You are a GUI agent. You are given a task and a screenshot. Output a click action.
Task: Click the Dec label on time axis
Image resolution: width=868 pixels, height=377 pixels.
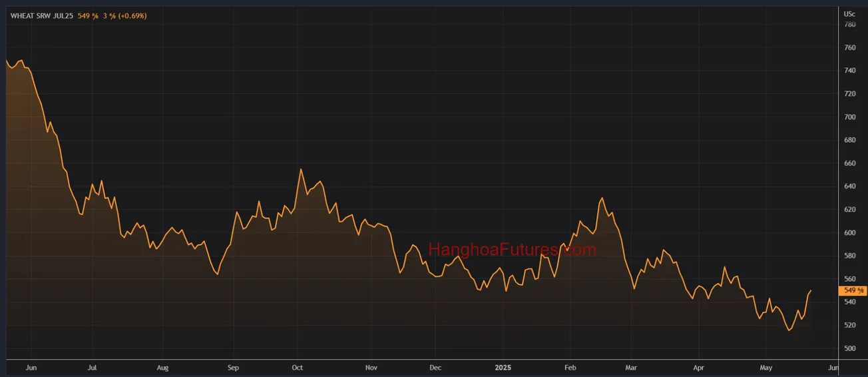pos(435,367)
